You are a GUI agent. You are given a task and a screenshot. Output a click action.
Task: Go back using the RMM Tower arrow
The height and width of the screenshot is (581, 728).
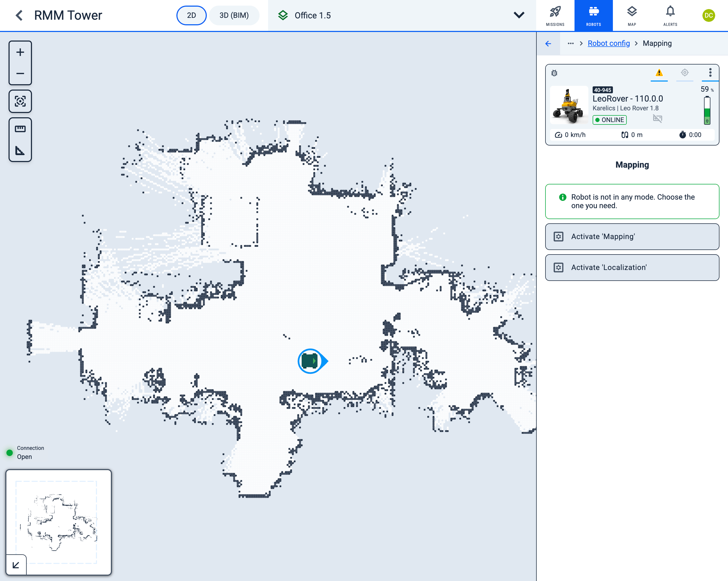[19, 15]
